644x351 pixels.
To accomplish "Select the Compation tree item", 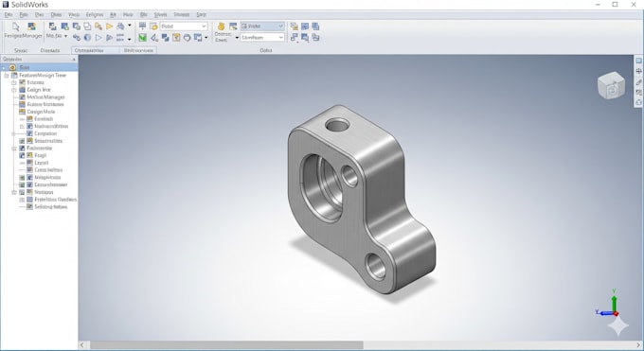I will pyautogui.click(x=45, y=133).
